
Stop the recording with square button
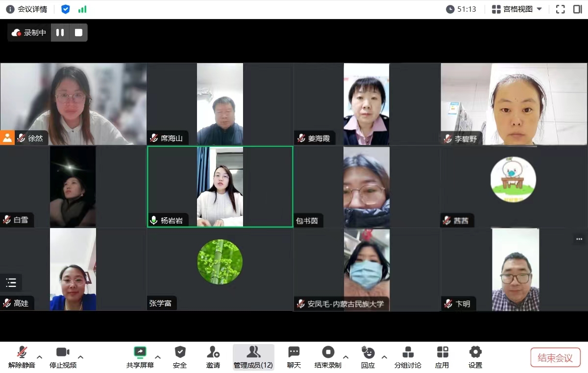78,33
